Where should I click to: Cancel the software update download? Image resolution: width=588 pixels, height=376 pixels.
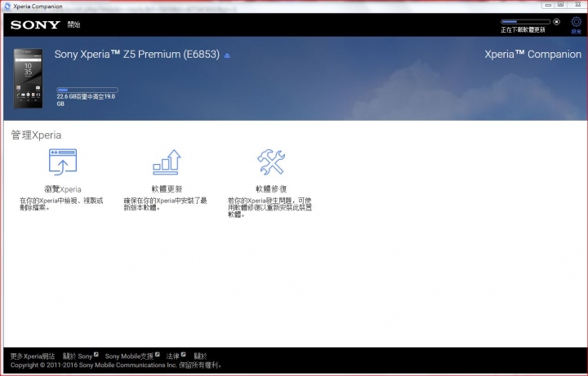(556, 22)
